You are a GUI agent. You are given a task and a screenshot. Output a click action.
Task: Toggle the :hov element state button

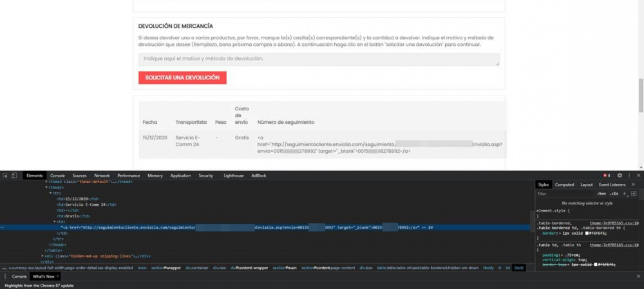tap(602, 194)
